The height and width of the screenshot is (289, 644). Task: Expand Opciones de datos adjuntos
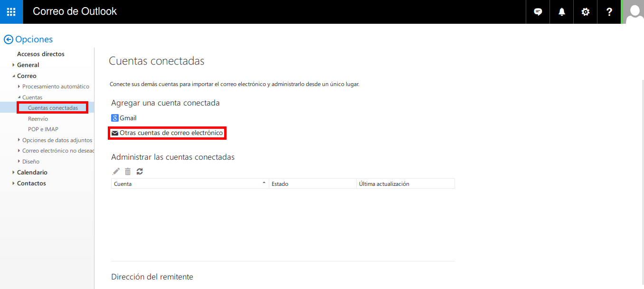(x=19, y=140)
